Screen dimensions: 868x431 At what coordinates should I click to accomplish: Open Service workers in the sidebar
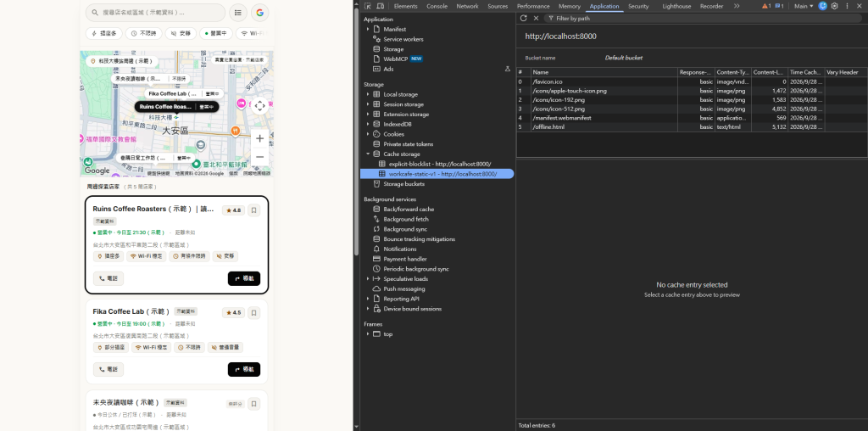coord(403,39)
